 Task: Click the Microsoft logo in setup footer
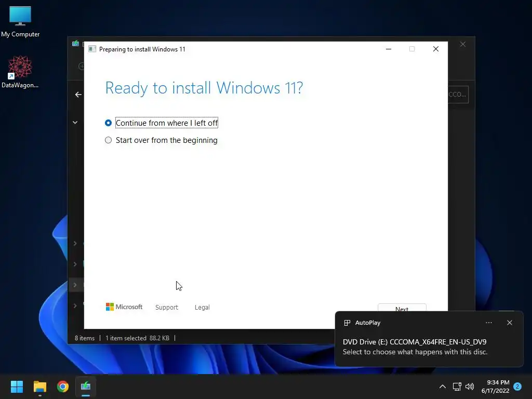(x=124, y=307)
